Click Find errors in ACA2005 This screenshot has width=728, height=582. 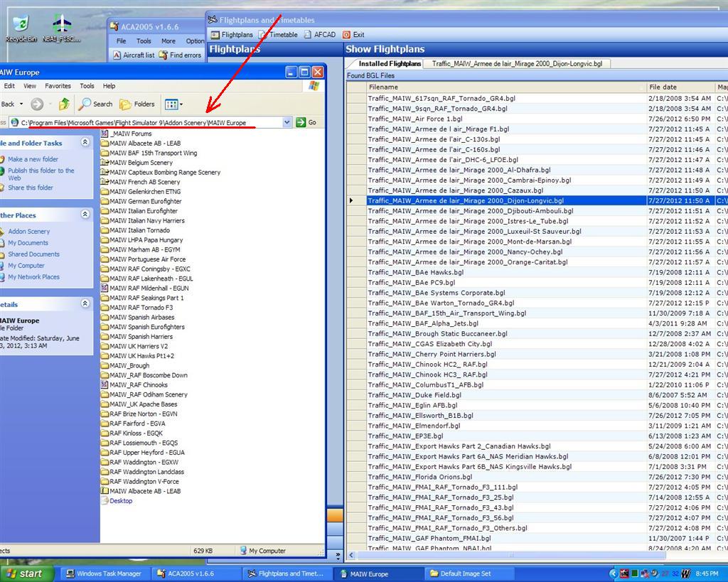(x=181, y=55)
